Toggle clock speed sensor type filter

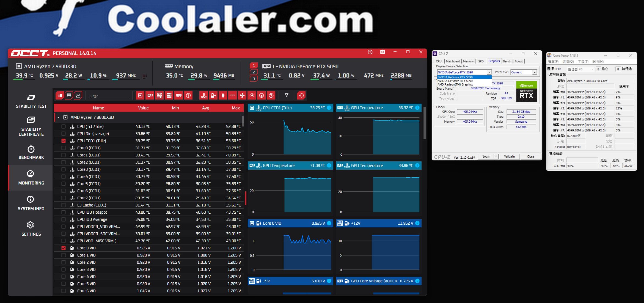tap(252, 95)
